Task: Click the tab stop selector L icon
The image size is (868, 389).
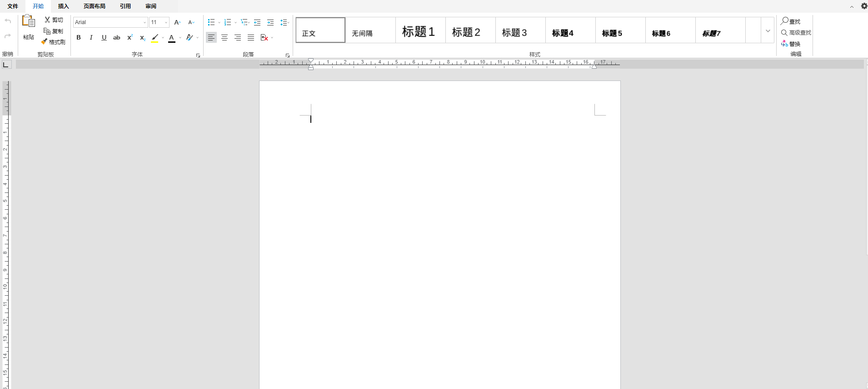Action: tap(6, 65)
